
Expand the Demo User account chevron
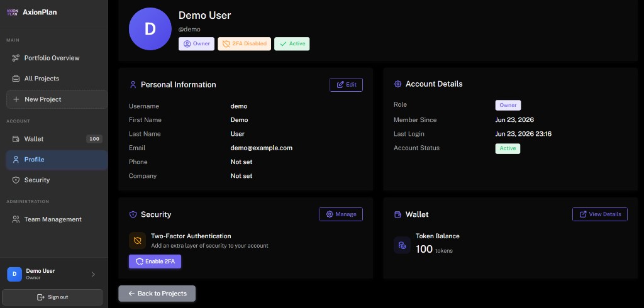tap(93, 274)
